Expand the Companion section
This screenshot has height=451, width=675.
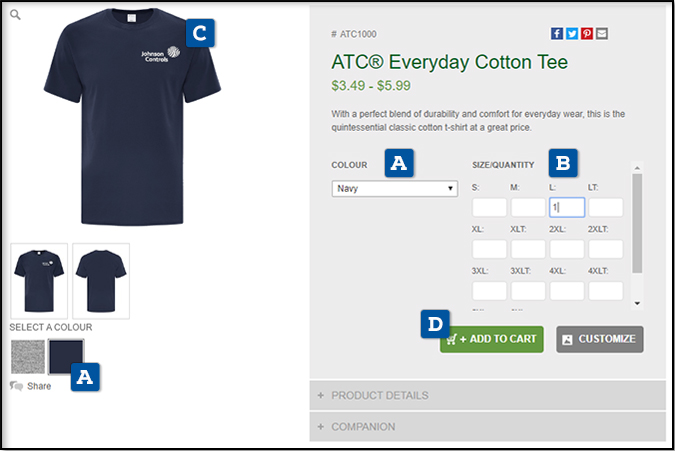(x=487, y=426)
